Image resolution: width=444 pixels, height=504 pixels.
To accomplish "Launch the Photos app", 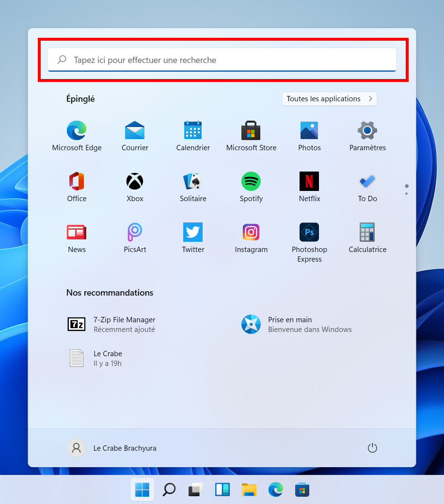I will 309,136.
